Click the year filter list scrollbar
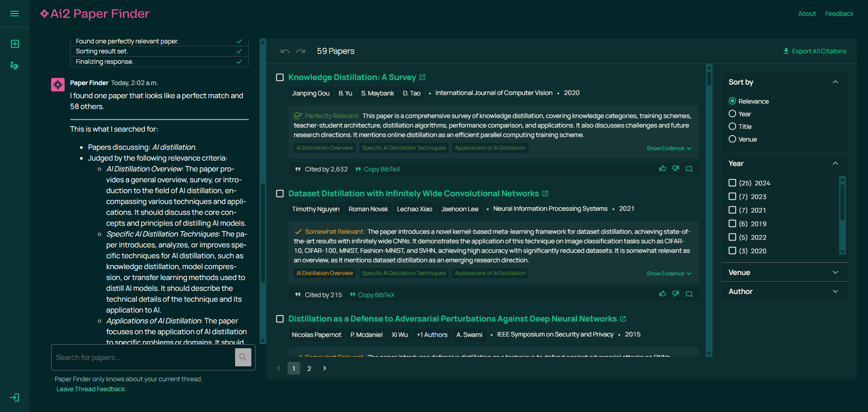 [842, 204]
